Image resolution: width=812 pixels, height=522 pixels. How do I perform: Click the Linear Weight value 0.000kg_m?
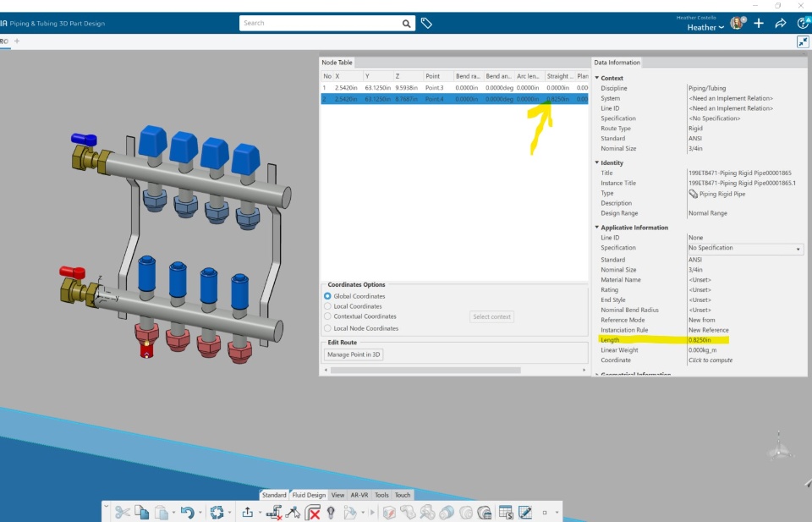point(703,350)
